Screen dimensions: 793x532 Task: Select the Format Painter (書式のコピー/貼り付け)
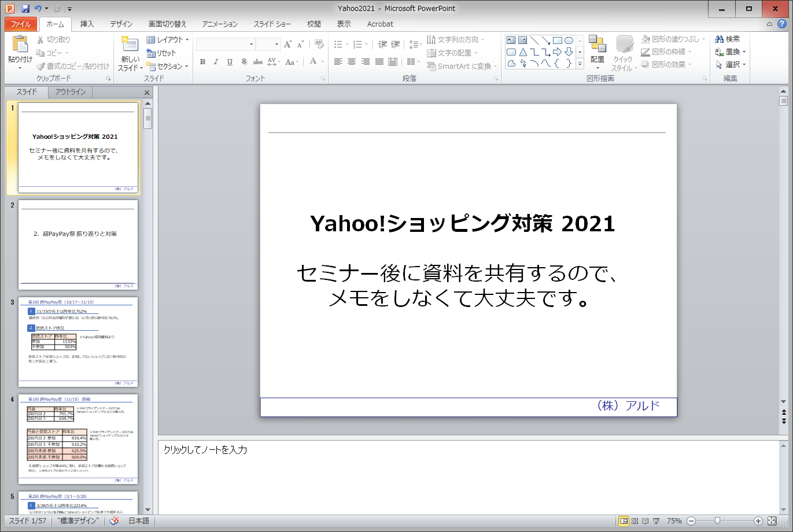(72, 66)
